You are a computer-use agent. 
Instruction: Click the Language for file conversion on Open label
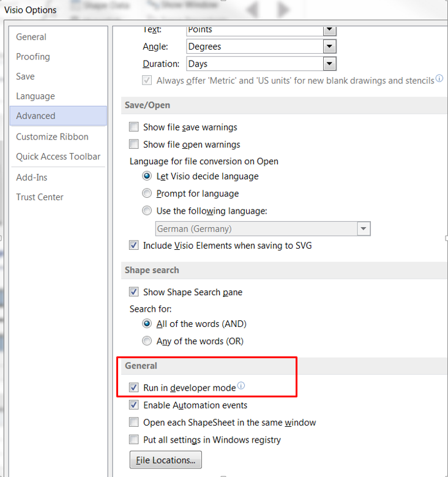click(204, 161)
